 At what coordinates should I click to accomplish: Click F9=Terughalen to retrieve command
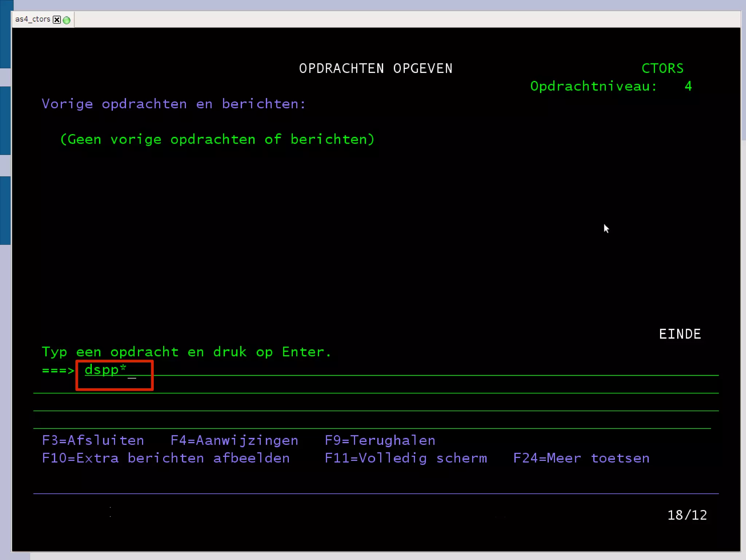pos(380,440)
